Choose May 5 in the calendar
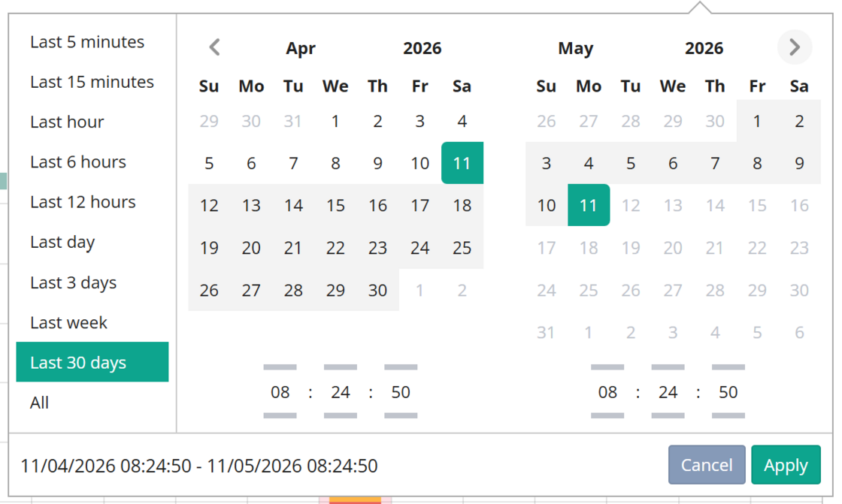 [631, 163]
